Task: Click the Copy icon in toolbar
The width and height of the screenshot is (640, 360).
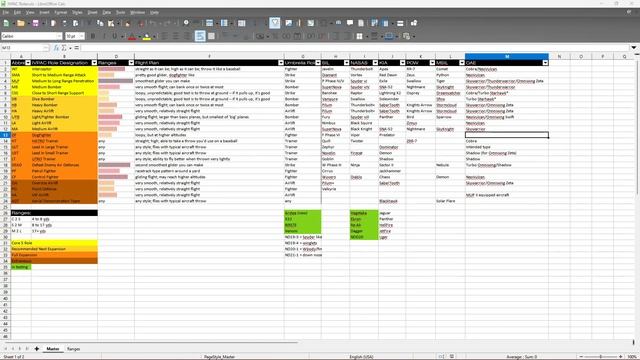Action: (100, 23)
